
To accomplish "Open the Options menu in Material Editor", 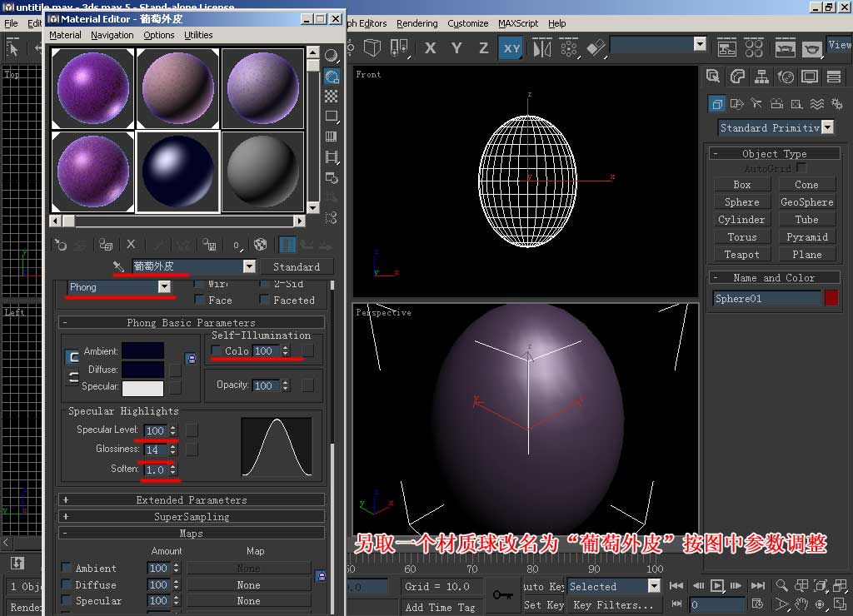I will (159, 35).
